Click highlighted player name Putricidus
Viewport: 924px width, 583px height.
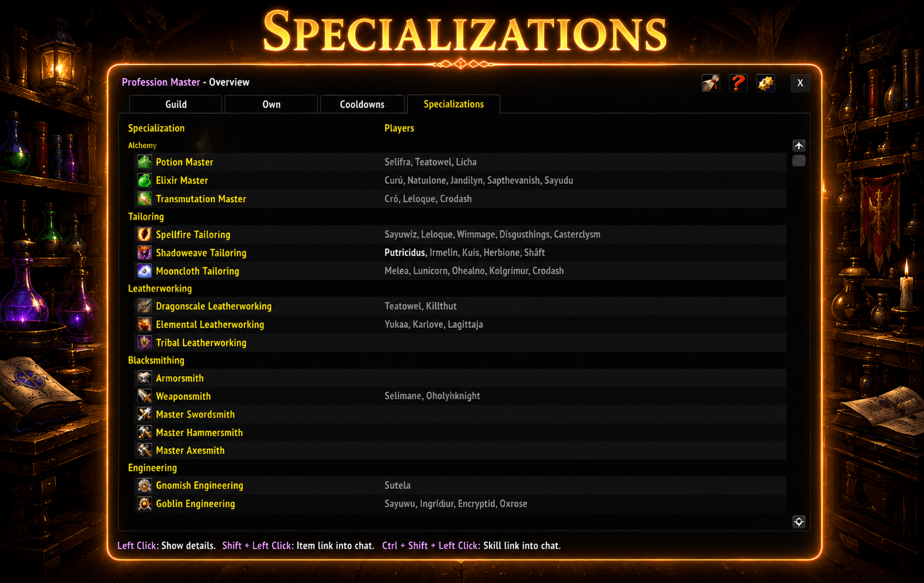click(x=404, y=253)
